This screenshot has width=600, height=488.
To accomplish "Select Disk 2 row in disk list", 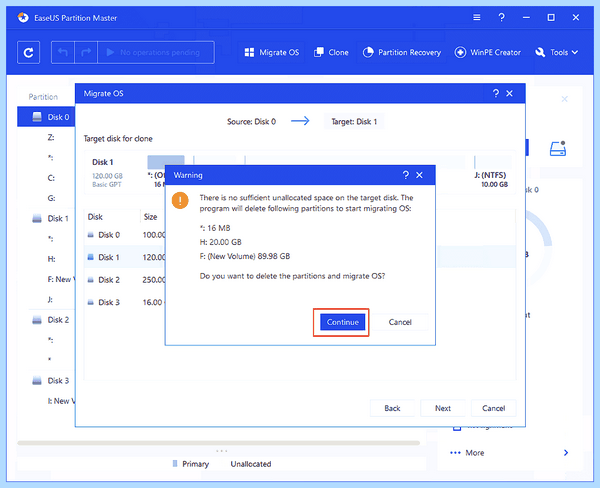I will [x=125, y=280].
